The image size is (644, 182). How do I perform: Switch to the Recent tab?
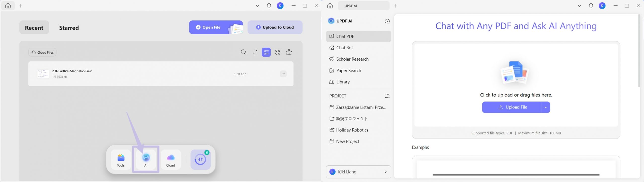(x=34, y=27)
